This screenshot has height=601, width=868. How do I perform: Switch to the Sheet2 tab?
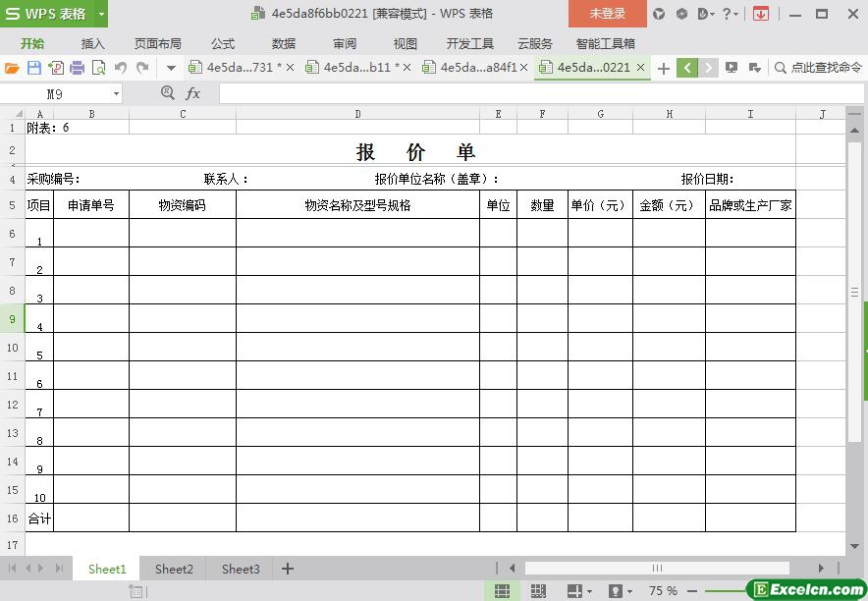click(174, 569)
